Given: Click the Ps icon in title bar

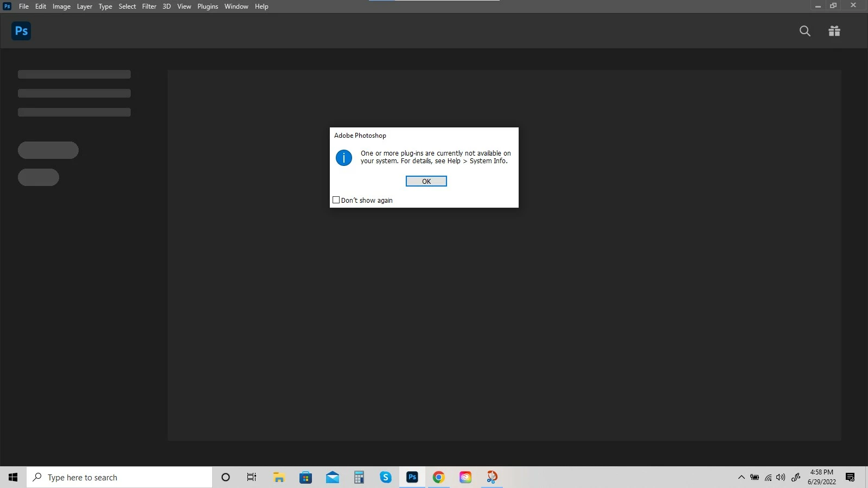Looking at the screenshot, I should coord(7,6).
